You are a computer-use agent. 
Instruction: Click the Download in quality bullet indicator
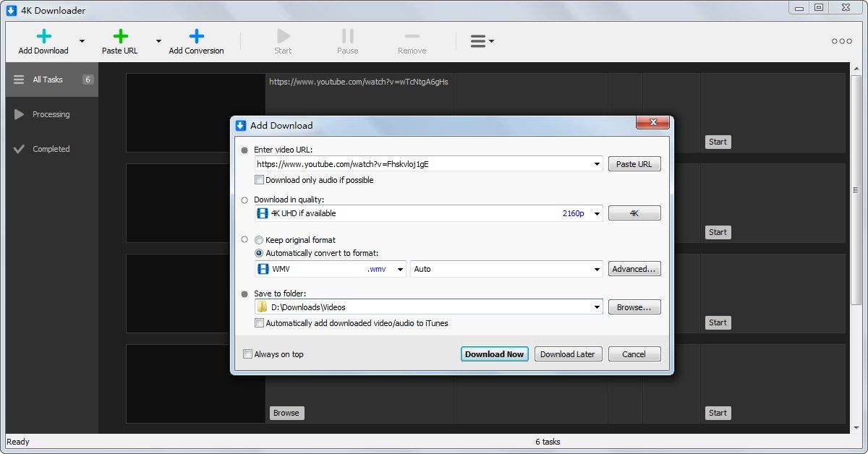pos(244,200)
